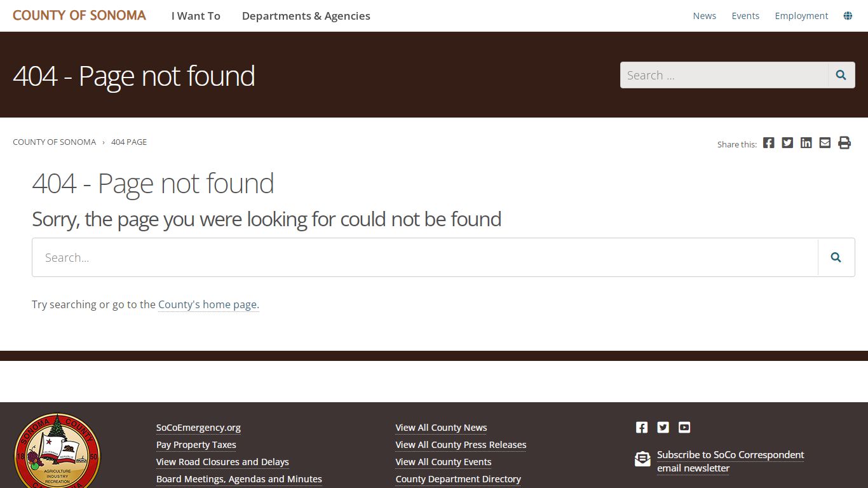Go to Employment in top navigation
The image size is (868, 488).
click(801, 16)
